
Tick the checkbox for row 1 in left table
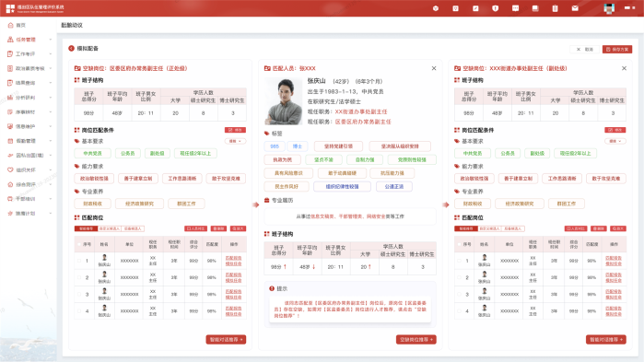click(x=79, y=261)
